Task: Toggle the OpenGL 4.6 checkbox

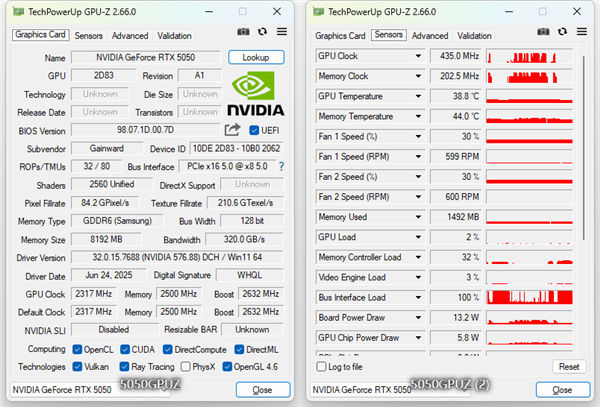Action: click(227, 367)
